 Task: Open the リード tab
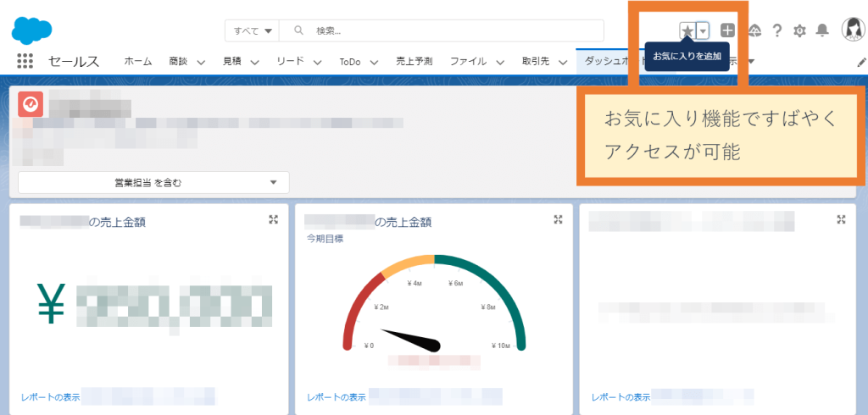tap(291, 62)
